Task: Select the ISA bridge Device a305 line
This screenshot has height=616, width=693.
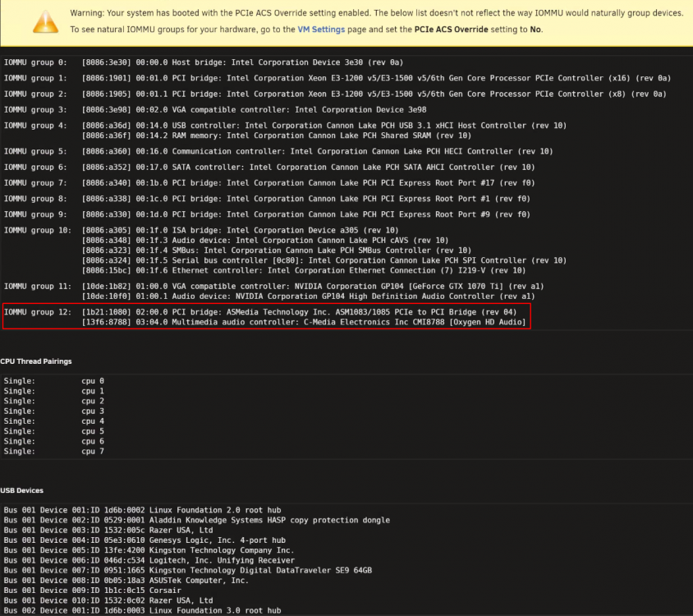Action: pos(240,231)
